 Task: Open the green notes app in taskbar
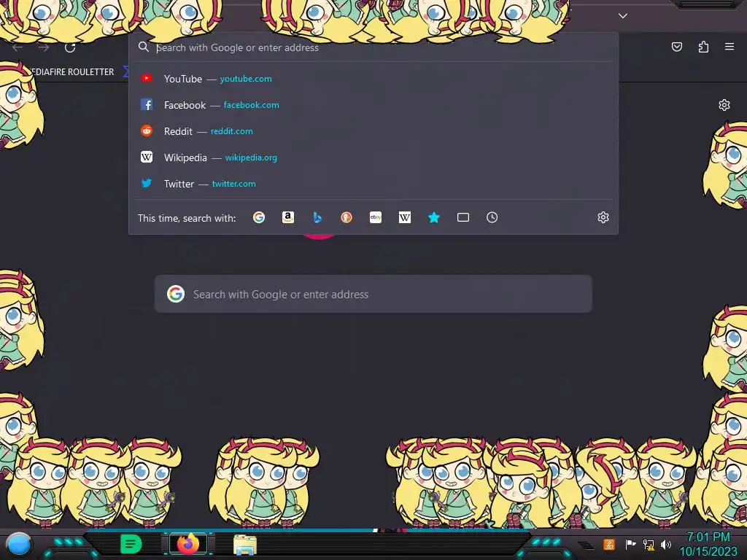click(131, 544)
